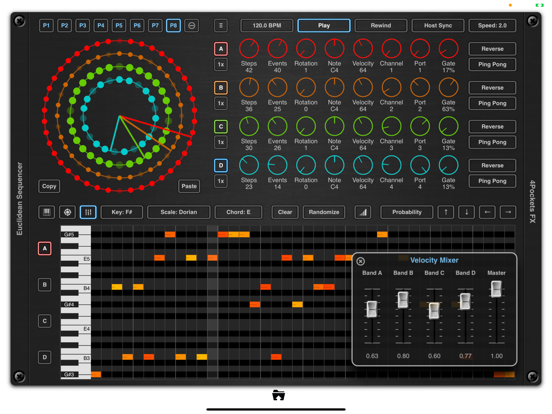Show Band D in the piano roll
The height and width of the screenshot is (414, 552).
pos(45,357)
